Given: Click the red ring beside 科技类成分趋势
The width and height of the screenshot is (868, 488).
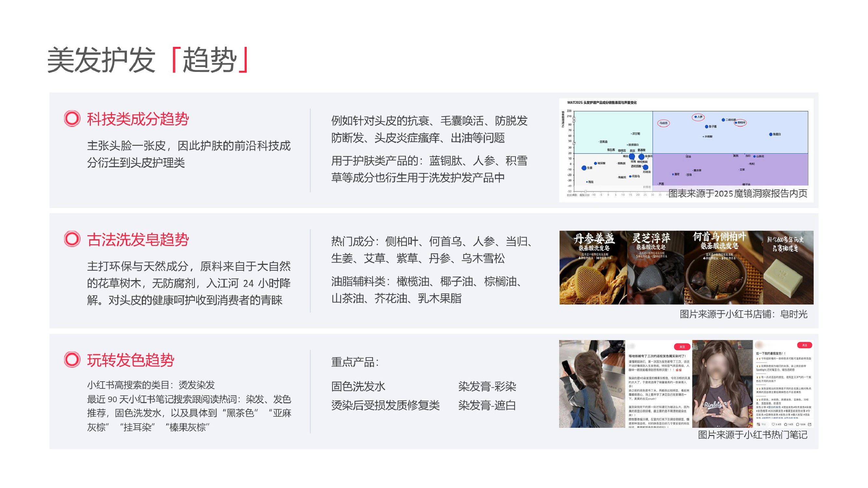Looking at the screenshot, I should 72,118.
